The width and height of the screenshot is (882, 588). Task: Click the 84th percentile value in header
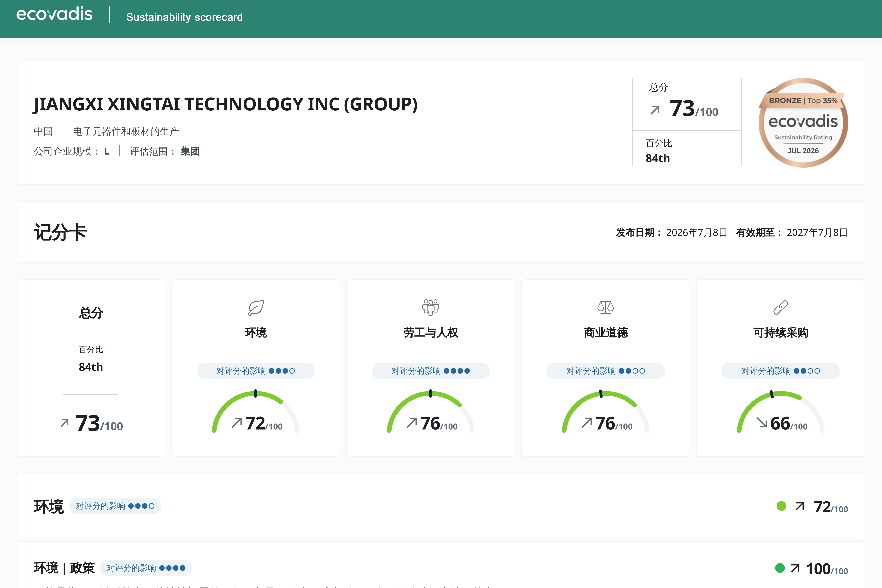point(658,158)
